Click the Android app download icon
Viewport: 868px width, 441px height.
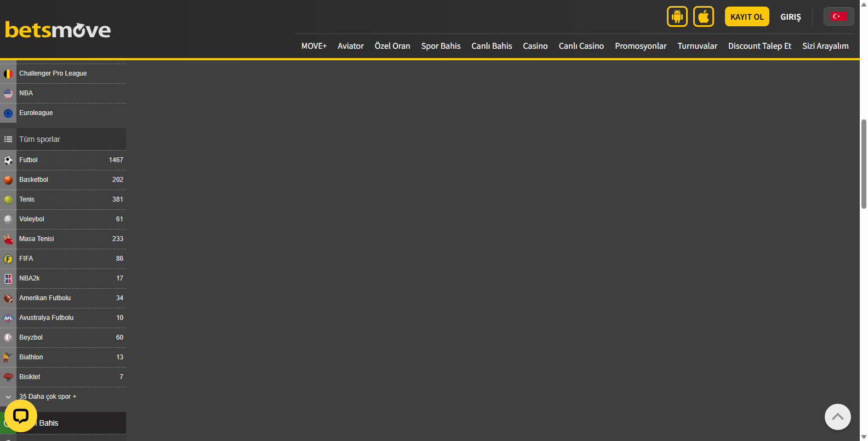pyautogui.click(x=677, y=16)
